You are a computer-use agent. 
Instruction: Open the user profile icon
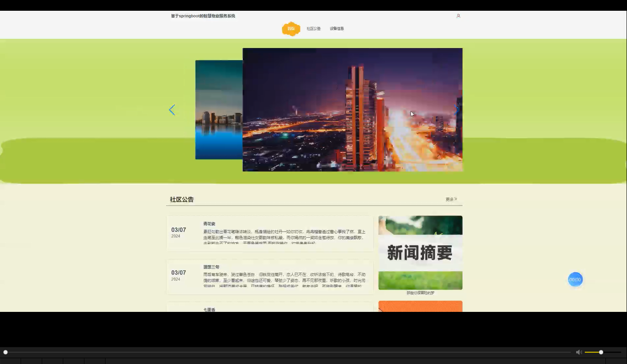coord(458,16)
